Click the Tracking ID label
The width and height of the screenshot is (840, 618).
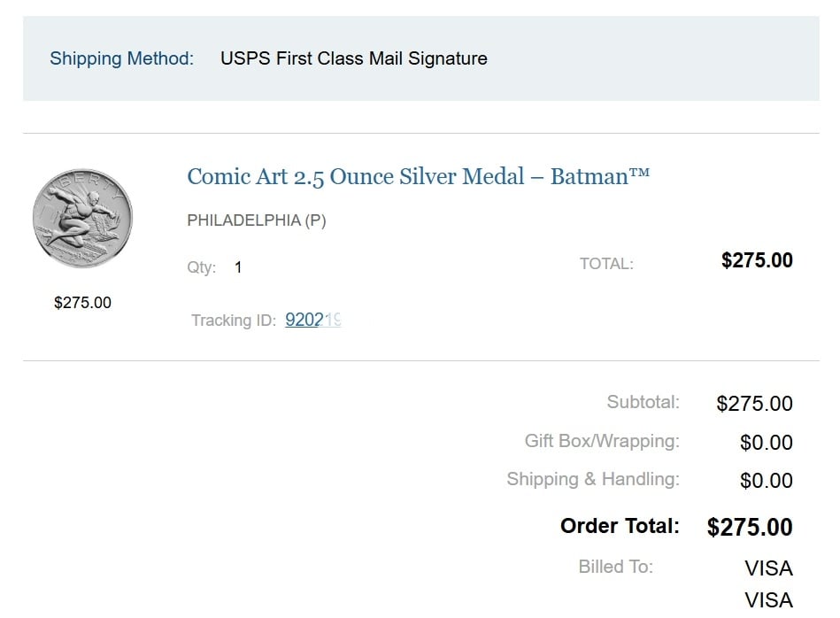tap(234, 321)
